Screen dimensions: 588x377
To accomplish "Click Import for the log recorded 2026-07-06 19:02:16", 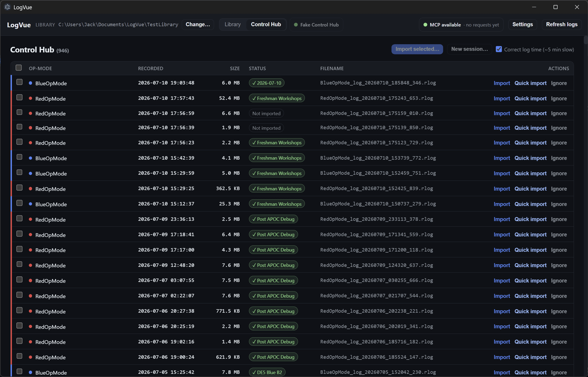I will click(502, 342).
